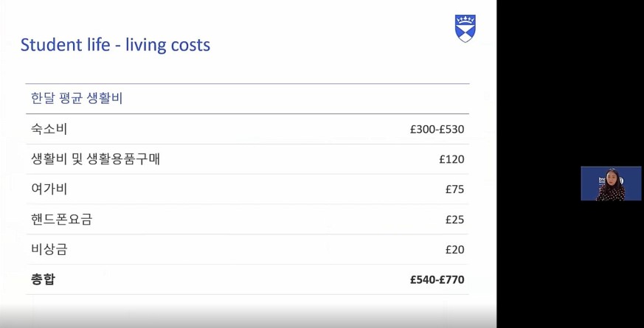Select the 비상금 row label

[x=49, y=249]
